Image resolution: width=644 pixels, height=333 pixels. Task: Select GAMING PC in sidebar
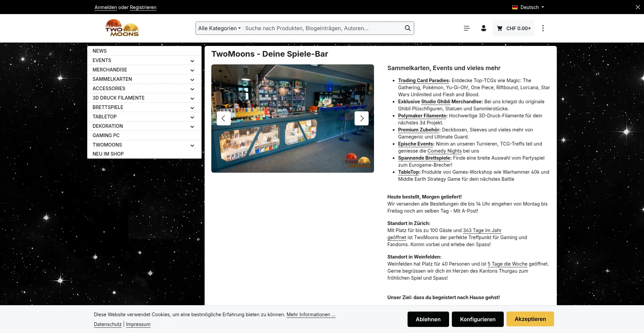106,135
